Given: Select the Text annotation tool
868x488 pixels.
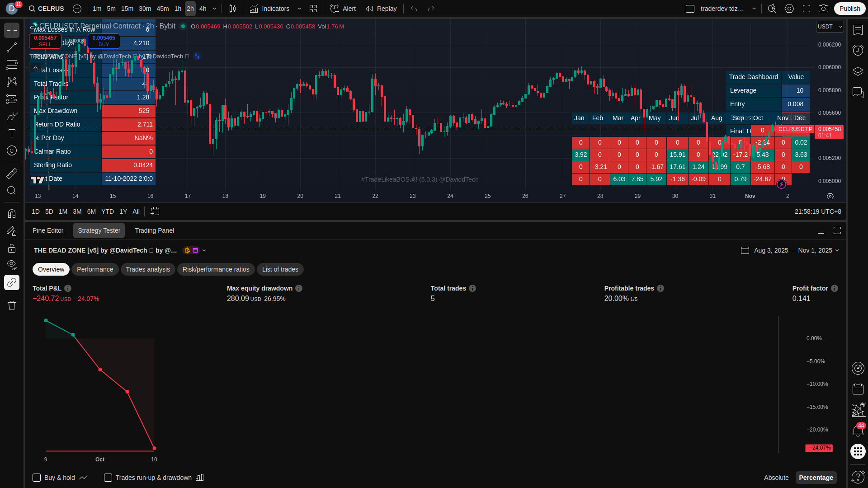Looking at the screenshot, I should pos(12,133).
